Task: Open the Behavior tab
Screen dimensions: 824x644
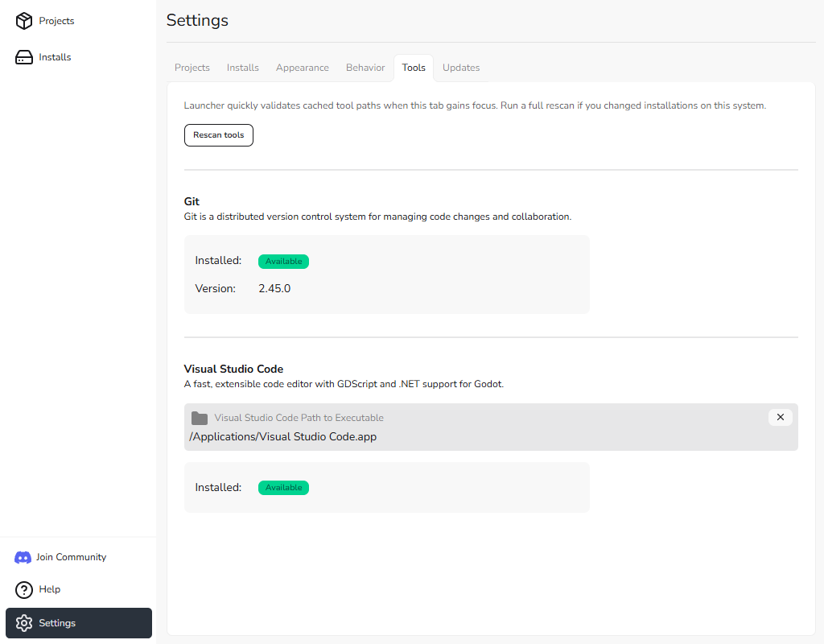Action: point(365,68)
